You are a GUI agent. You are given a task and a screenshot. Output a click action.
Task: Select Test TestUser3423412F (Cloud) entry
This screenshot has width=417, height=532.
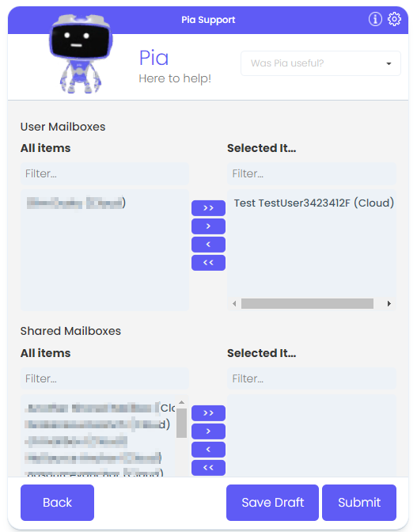[x=314, y=203]
